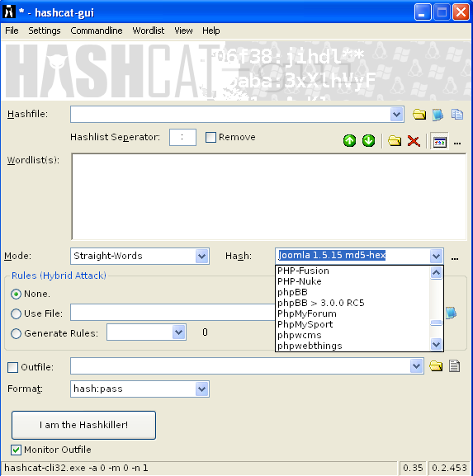Select the Use File radio button
Image resolution: width=473 pixels, height=476 pixels.
click(x=16, y=313)
